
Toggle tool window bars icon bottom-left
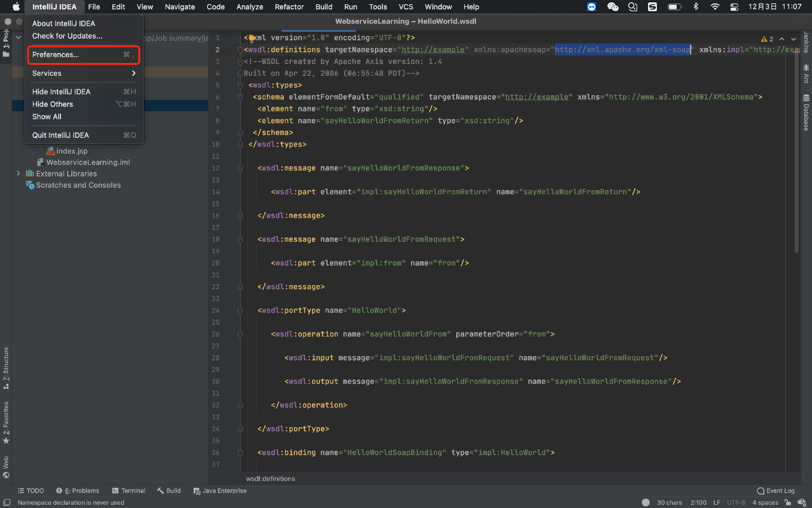(7, 502)
